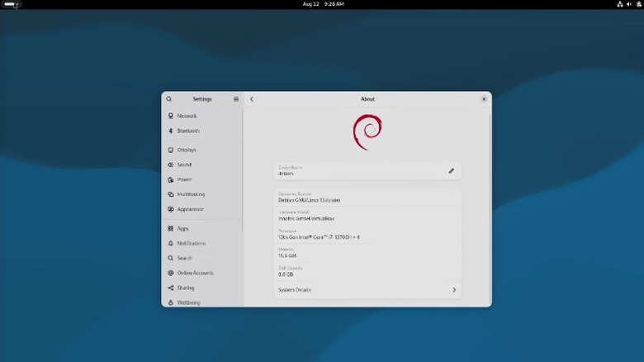Click System Details label
Screen dimensions: 644x362
tap(295, 290)
